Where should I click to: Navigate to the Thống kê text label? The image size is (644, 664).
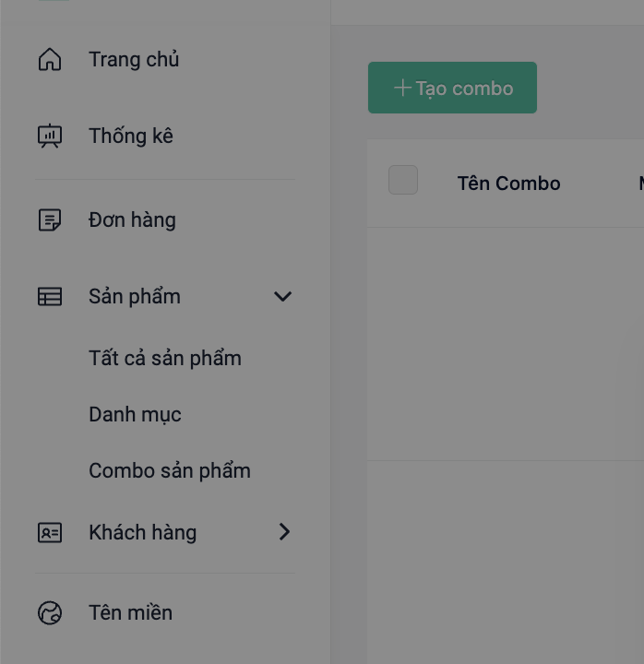click(x=131, y=136)
